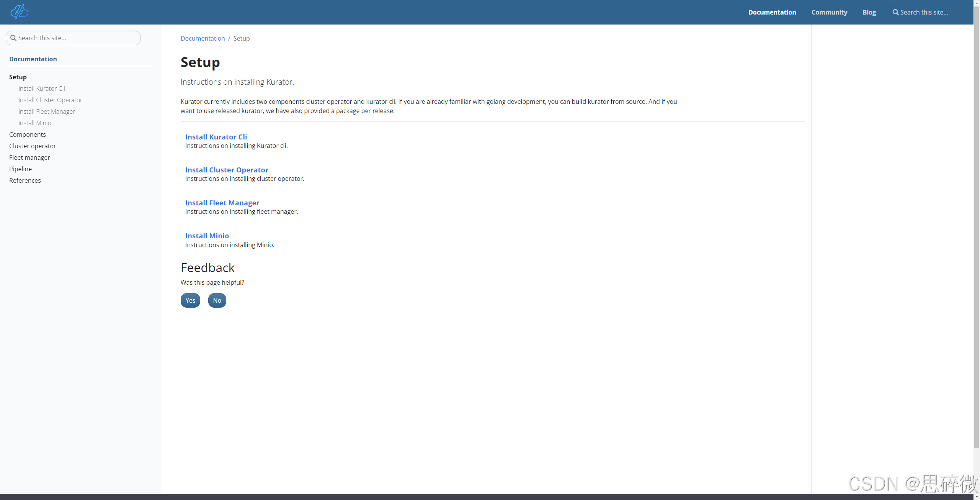
Task: Focus the sidebar Search this site field
Action: [x=77, y=38]
